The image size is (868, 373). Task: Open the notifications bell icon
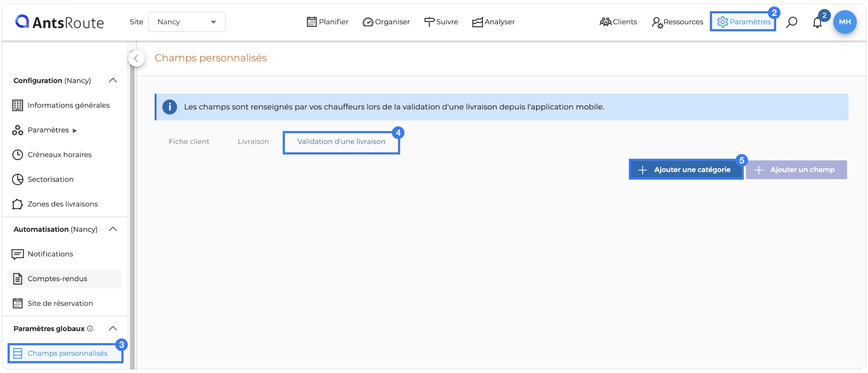pos(817,22)
